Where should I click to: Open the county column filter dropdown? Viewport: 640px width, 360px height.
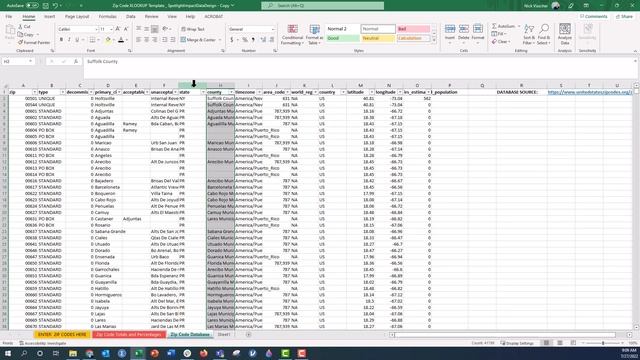231,92
